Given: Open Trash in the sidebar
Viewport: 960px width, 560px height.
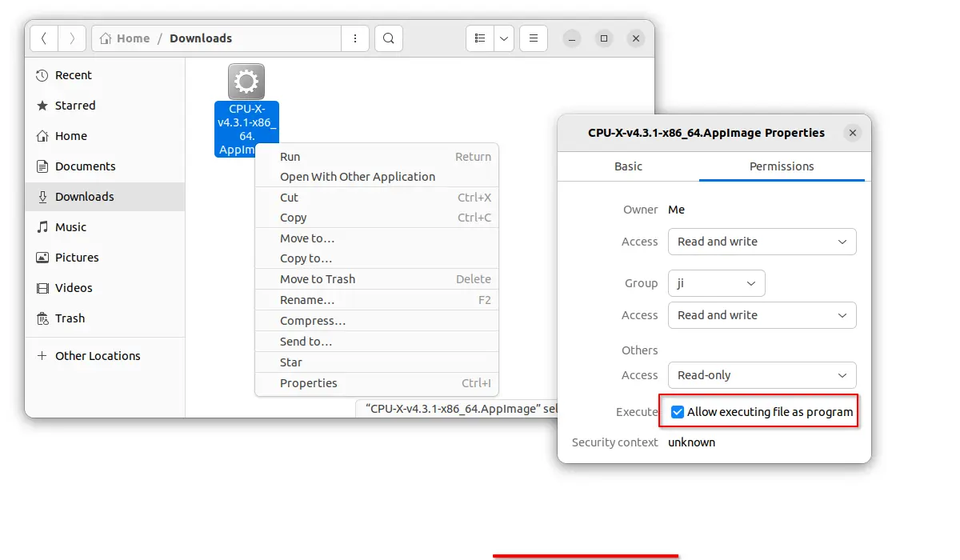Looking at the screenshot, I should pyautogui.click(x=105, y=318).
